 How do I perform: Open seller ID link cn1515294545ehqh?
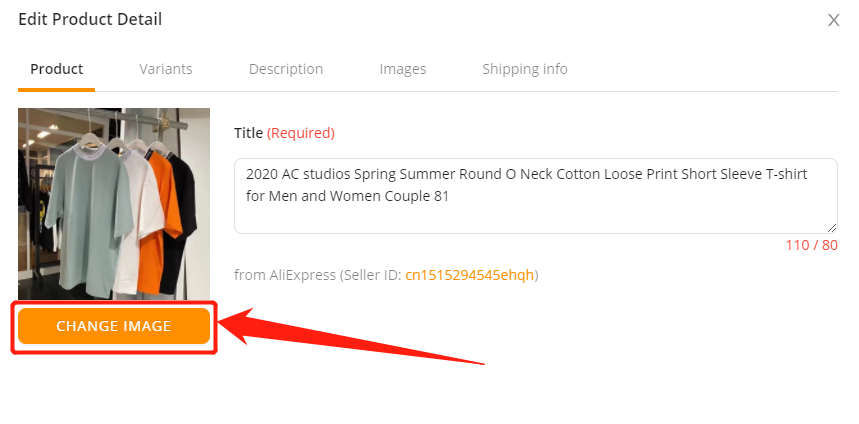pos(469,275)
